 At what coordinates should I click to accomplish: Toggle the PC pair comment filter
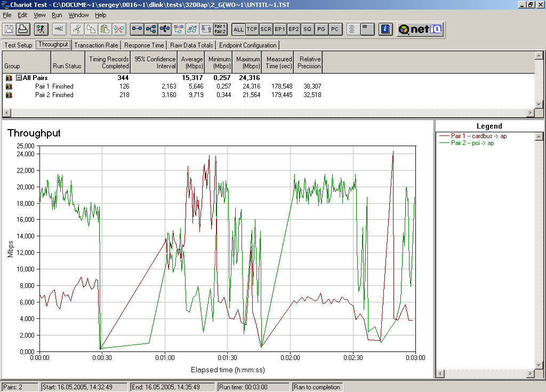point(335,29)
